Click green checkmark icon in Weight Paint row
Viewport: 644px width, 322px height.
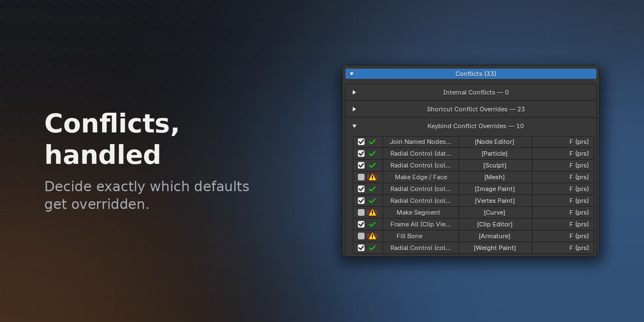tap(372, 248)
